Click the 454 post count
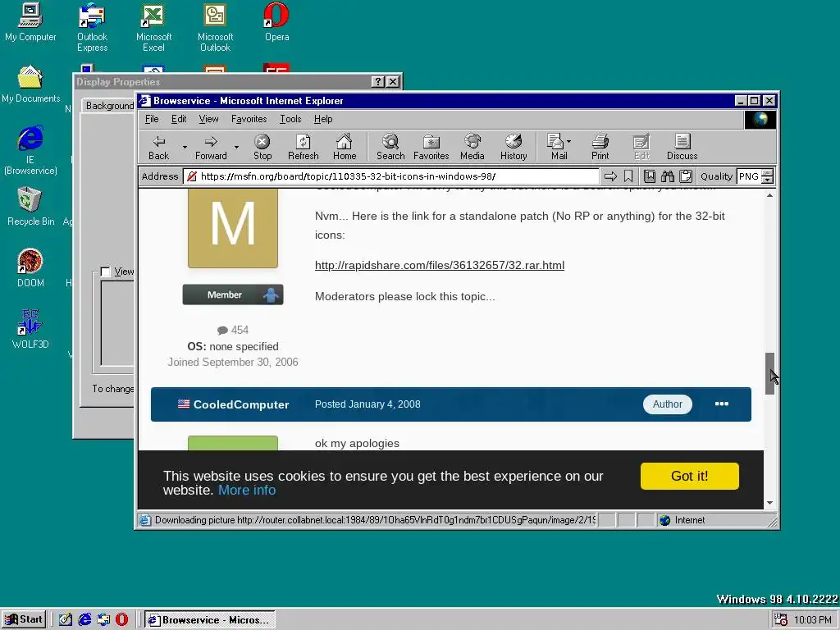This screenshot has width=840, height=630. click(233, 330)
